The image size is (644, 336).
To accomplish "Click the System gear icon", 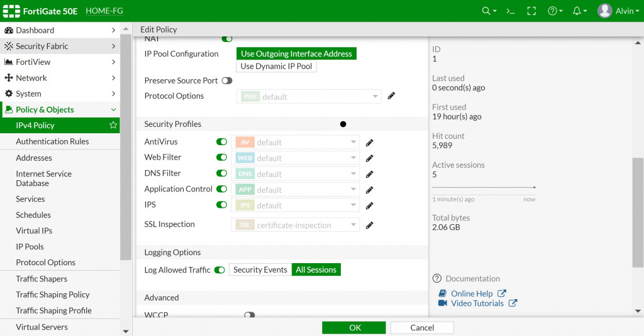I will 9,94.
